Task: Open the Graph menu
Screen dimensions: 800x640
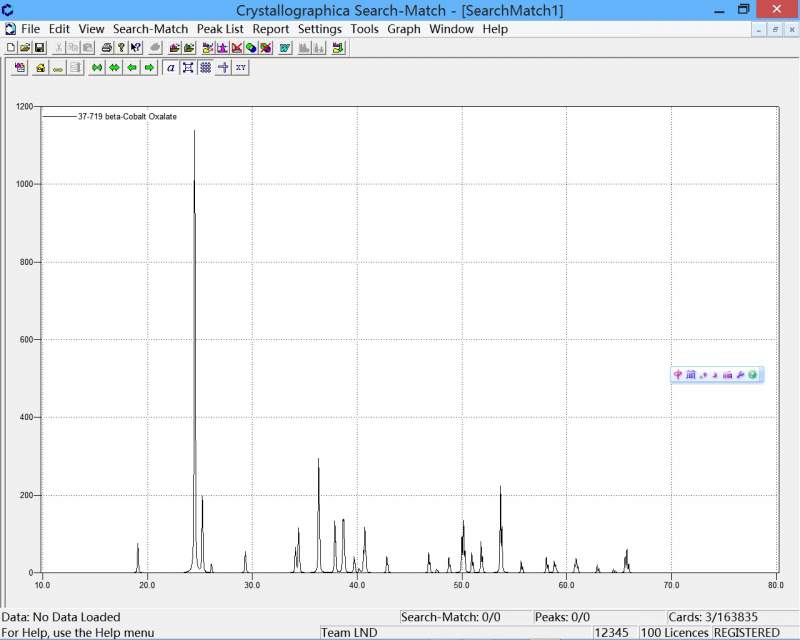Action: point(404,29)
